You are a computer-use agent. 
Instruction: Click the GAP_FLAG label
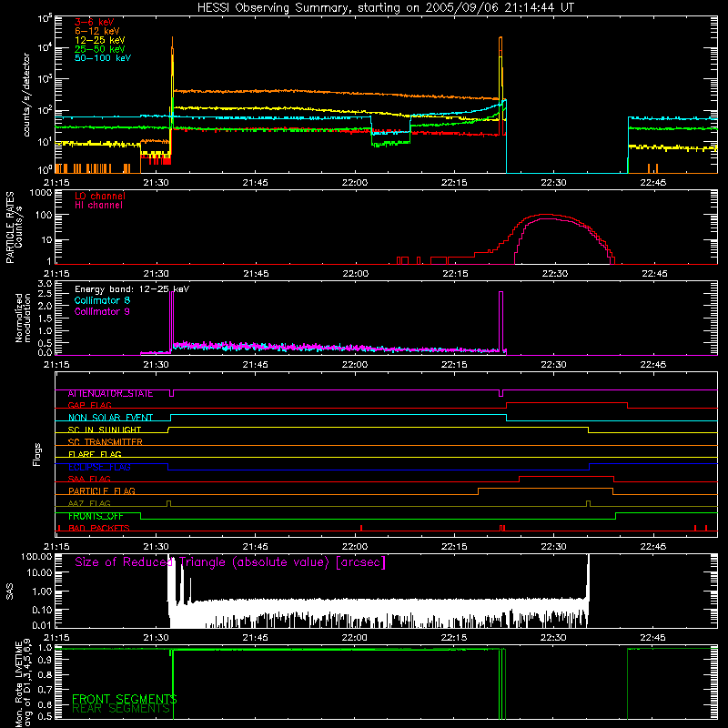tap(89, 405)
